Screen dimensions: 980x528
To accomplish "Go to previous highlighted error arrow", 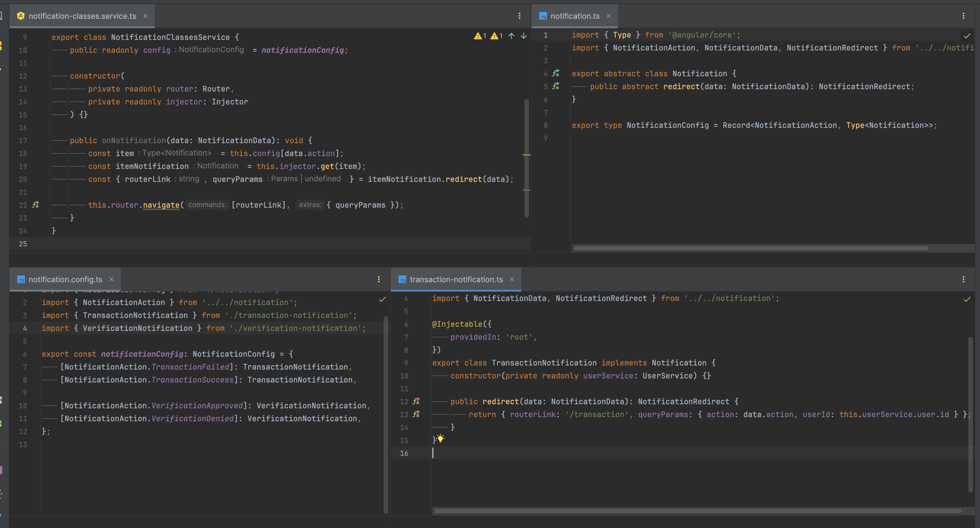I will click(x=512, y=36).
